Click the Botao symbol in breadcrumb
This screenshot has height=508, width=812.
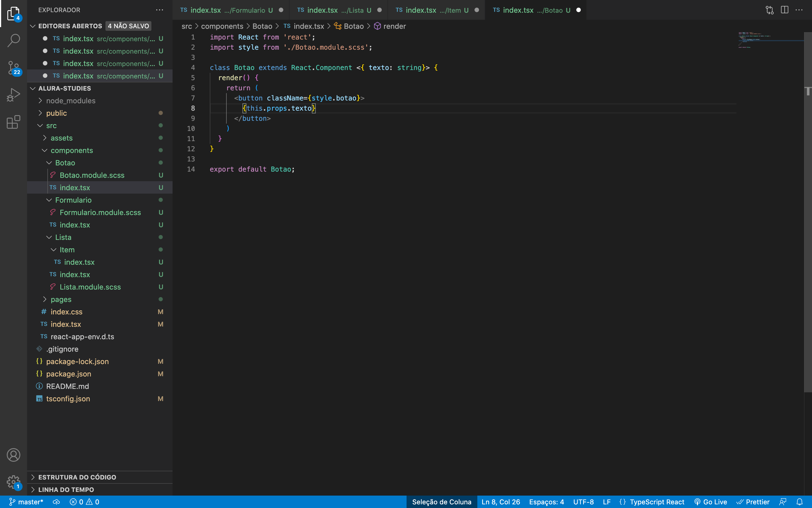tap(349, 26)
